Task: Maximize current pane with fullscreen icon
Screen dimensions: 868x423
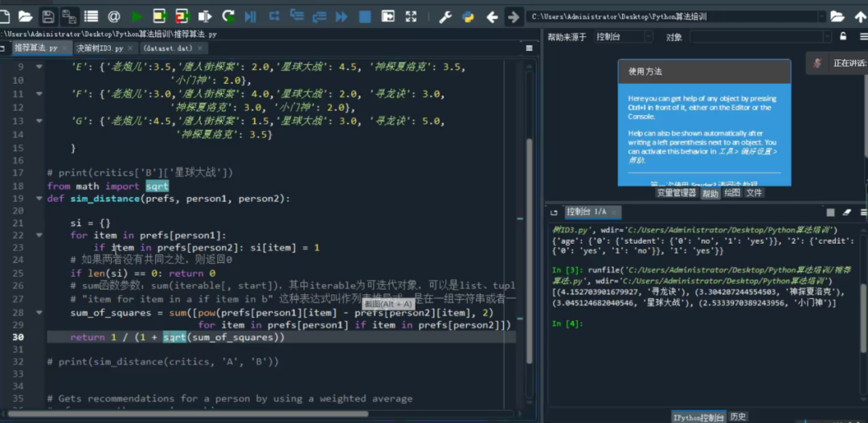Action: (x=411, y=16)
